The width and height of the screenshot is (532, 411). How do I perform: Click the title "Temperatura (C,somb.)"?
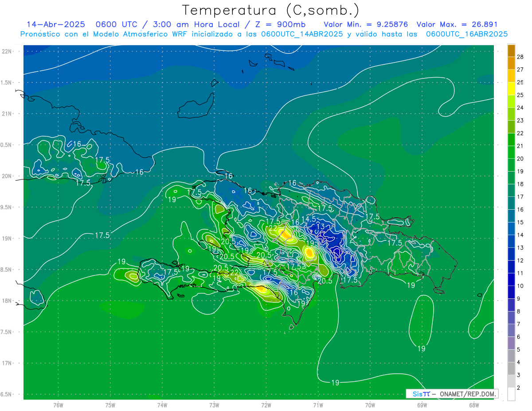[270, 10]
